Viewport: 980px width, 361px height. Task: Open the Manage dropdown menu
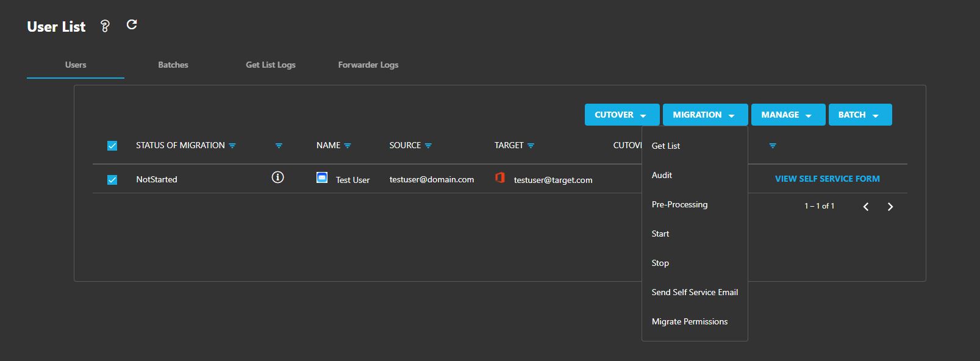pos(787,115)
